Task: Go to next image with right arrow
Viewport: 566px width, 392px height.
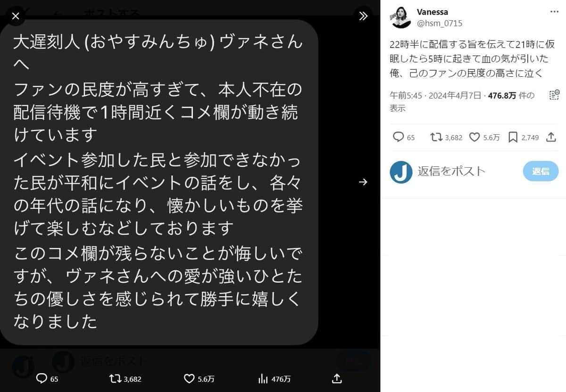Action: (x=363, y=182)
